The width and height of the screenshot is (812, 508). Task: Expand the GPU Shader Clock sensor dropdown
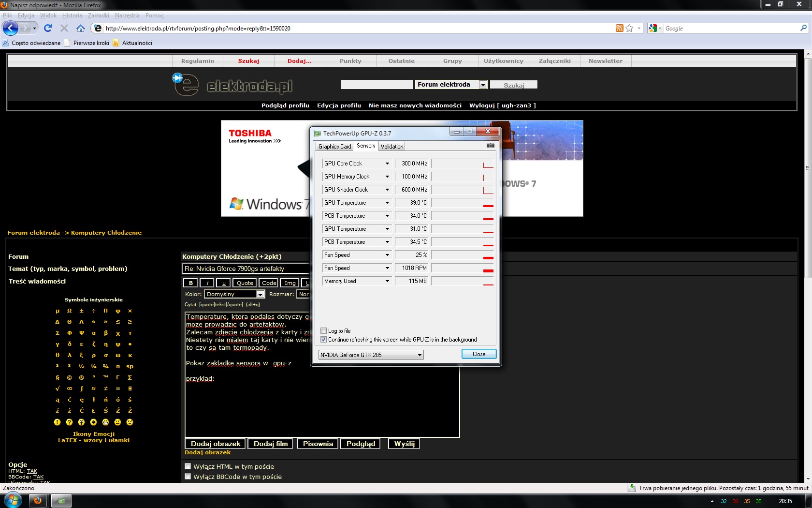click(387, 190)
